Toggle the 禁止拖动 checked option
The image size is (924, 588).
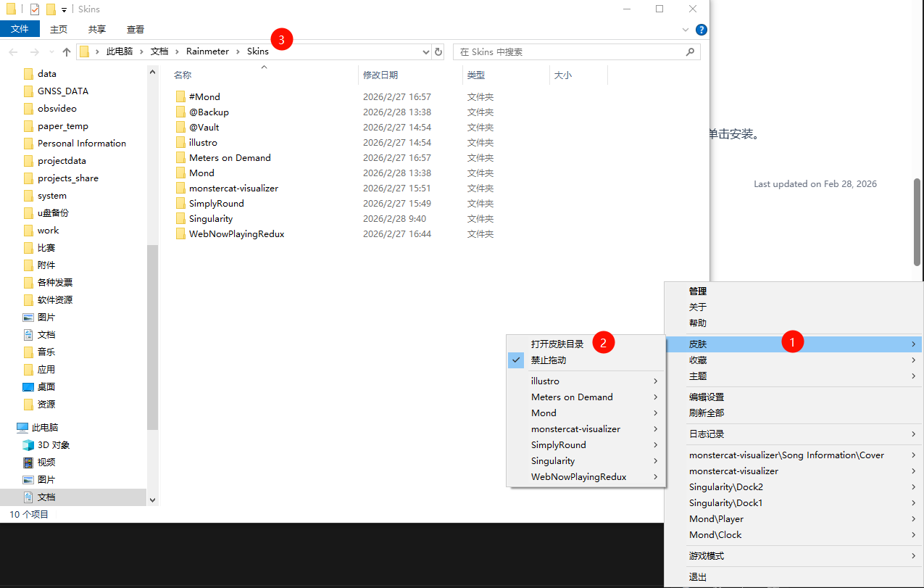(548, 360)
